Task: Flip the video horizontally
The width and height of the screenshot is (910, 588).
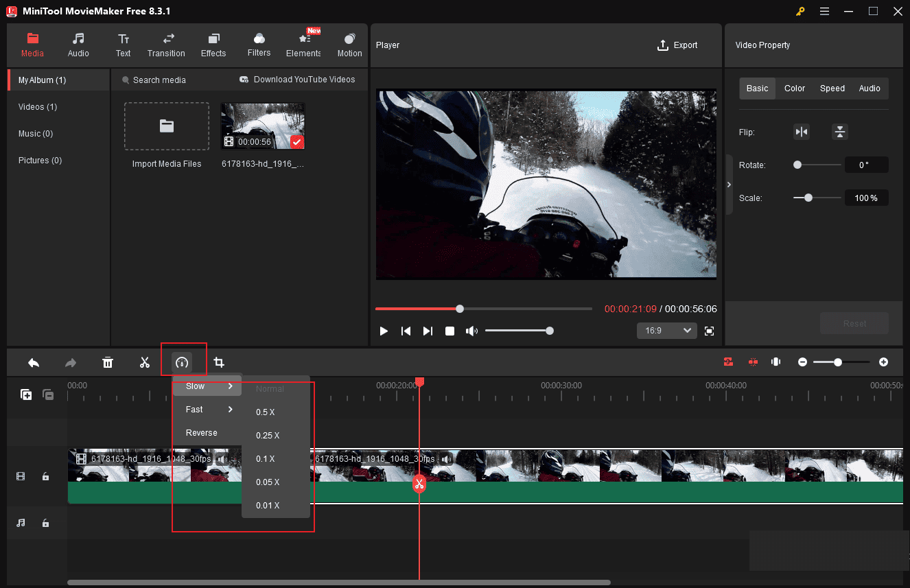Action: point(802,131)
